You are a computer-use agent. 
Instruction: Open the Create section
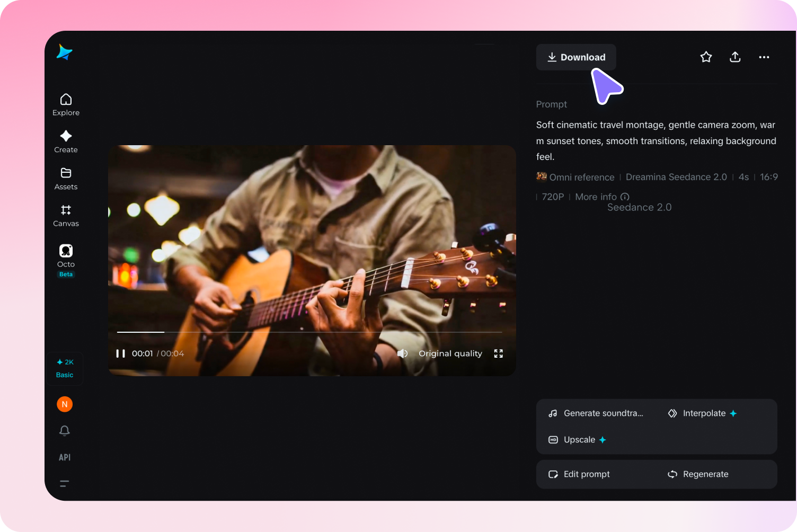(66, 142)
